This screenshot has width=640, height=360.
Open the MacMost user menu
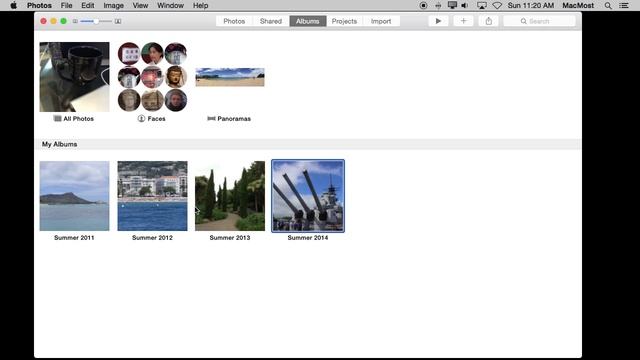(578, 5)
